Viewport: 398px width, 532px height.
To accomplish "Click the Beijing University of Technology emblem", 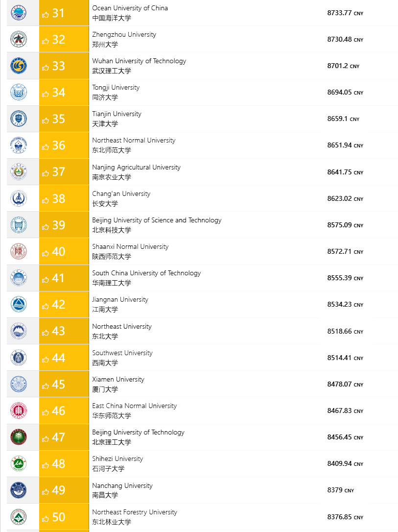I will [19, 437].
